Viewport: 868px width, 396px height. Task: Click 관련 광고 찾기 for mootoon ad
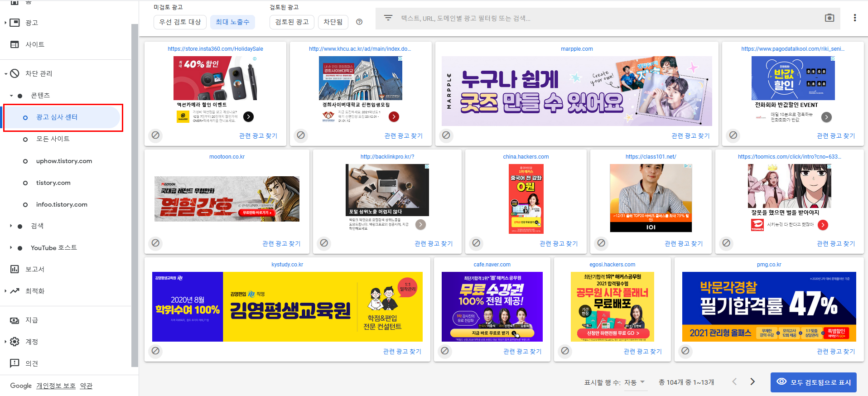(281, 243)
